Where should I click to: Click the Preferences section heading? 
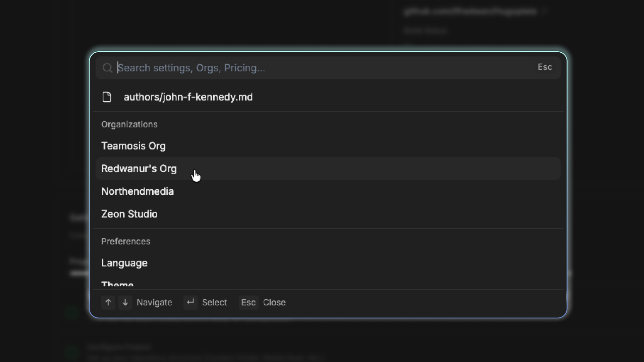(x=126, y=241)
